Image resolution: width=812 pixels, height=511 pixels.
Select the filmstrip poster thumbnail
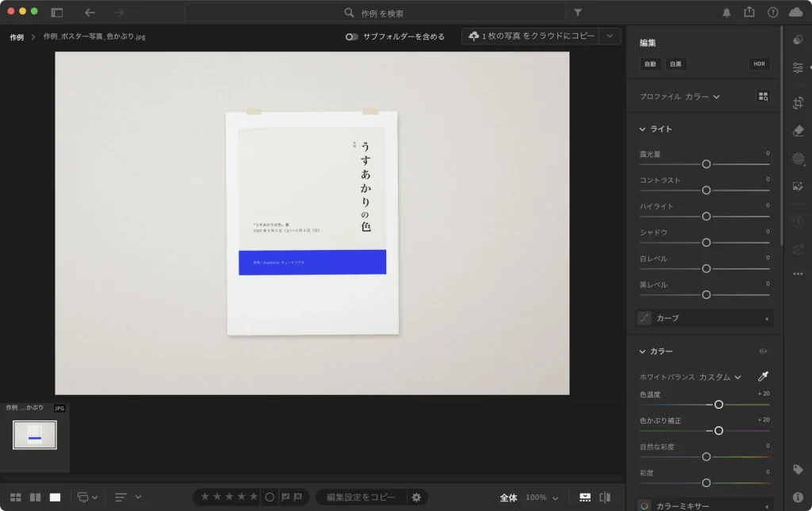click(x=35, y=435)
